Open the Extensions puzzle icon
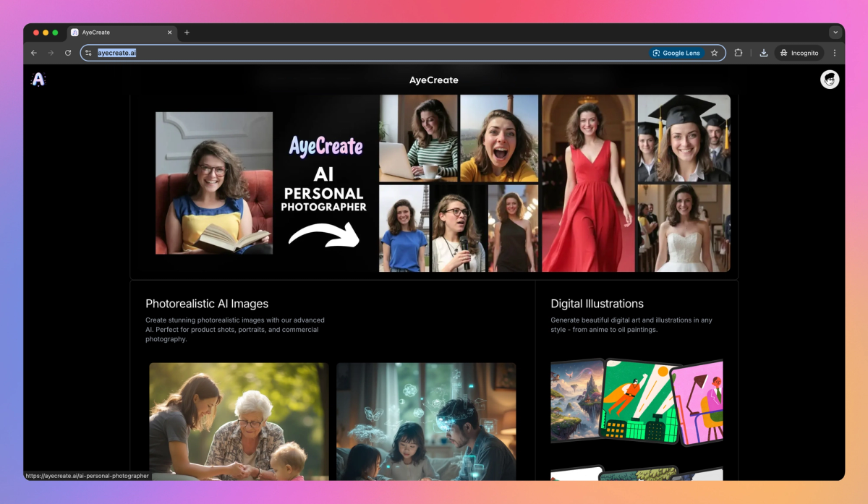Viewport: 868px width, 504px height. tap(739, 53)
